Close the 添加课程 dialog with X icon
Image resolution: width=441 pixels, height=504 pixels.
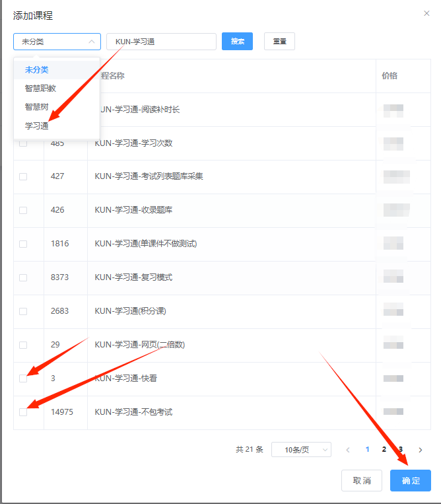pos(426,13)
